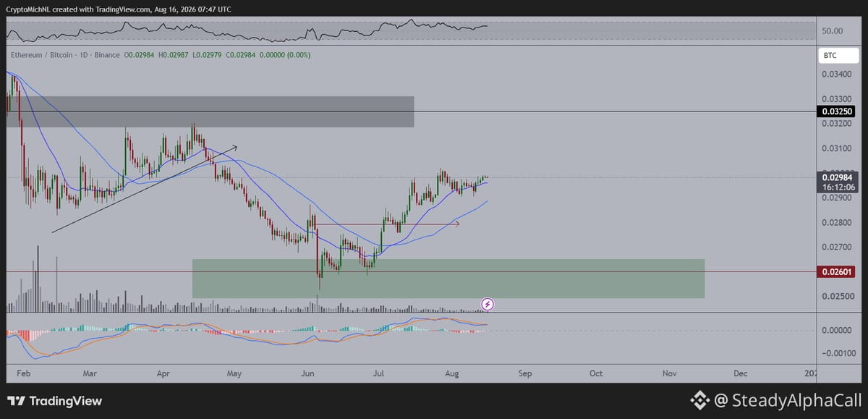The image size is (868, 419).
Task: Click the current price label 0.02984
Action: [x=837, y=177]
